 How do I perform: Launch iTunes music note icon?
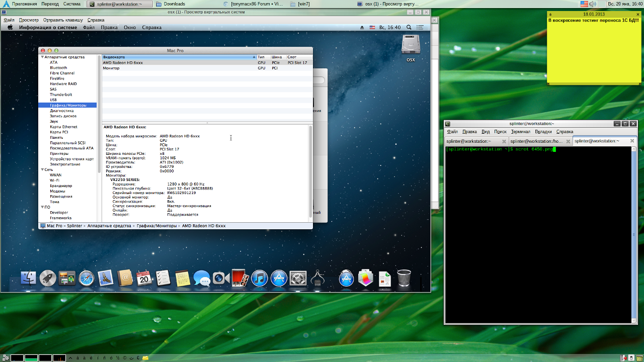point(260,278)
